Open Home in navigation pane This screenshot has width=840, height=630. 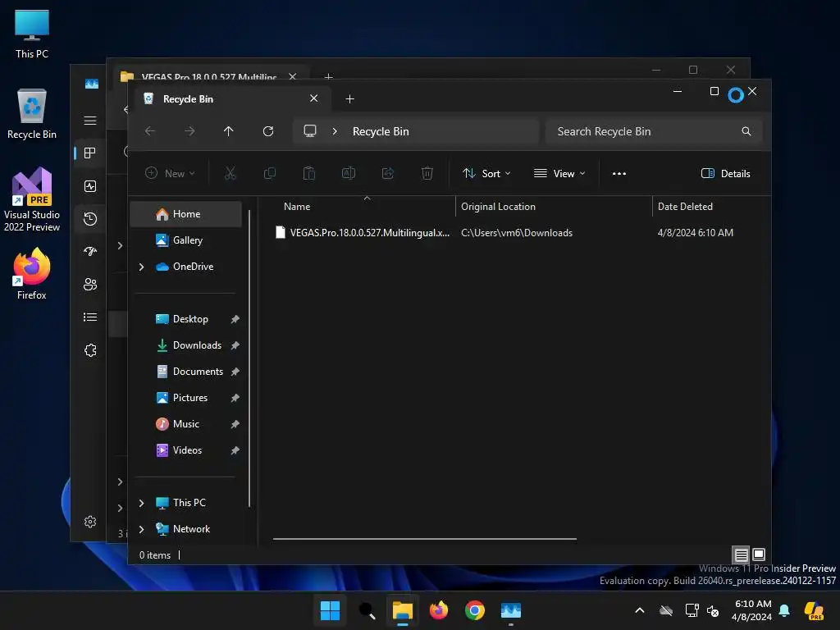pos(186,214)
